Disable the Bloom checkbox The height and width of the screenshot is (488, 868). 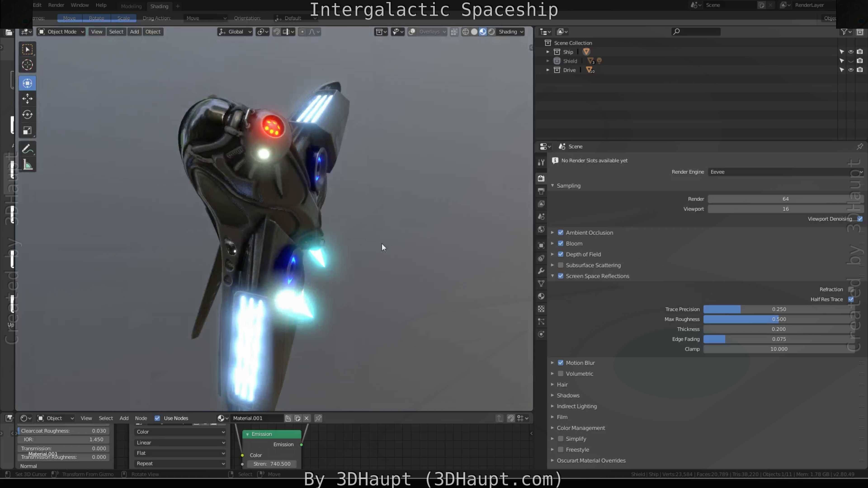click(x=561, y=244)
